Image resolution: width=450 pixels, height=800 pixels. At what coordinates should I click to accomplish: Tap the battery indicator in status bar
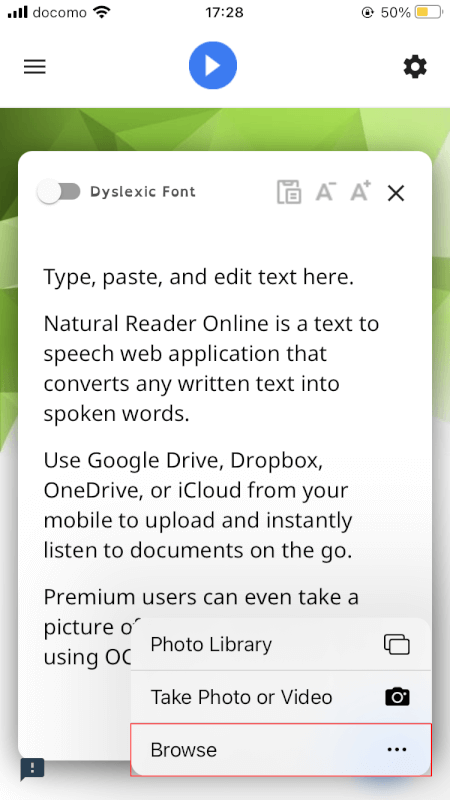[x=429, y=12]
